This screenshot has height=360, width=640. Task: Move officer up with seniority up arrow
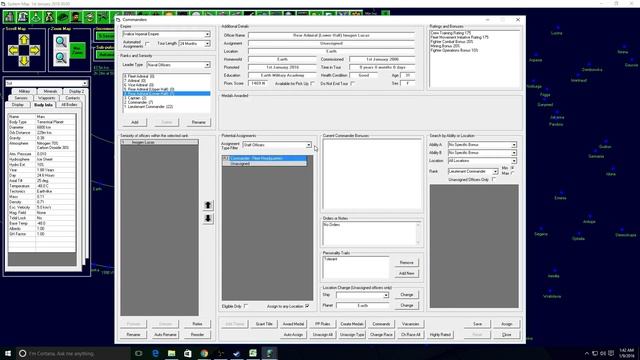(x=208, y=205)
